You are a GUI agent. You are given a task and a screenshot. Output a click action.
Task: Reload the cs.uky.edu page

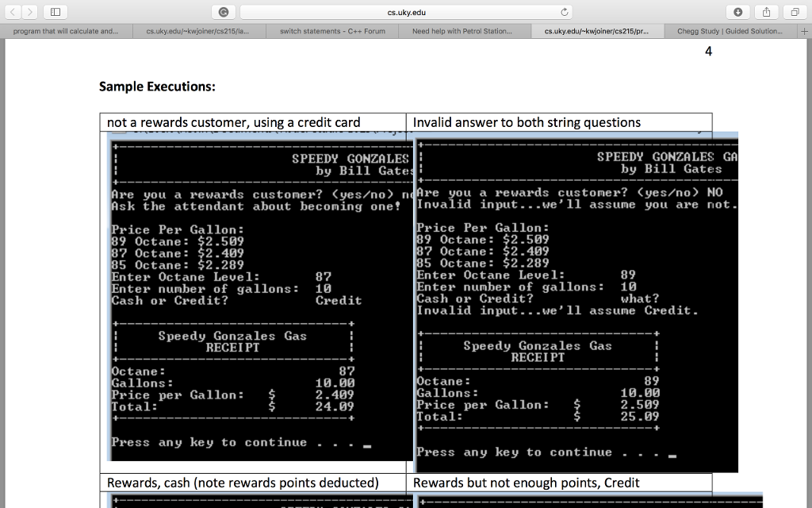(565, 12)
